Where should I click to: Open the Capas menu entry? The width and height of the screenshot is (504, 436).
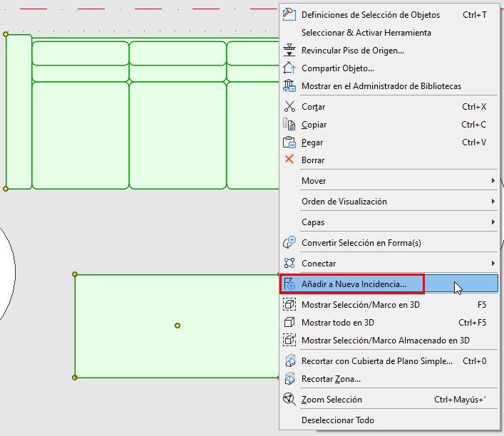[389, 222]
